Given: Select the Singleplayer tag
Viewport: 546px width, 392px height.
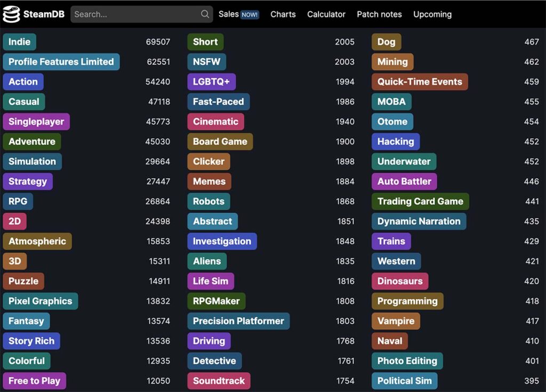Looking at the screenshot, I should (x=36, y=121).
